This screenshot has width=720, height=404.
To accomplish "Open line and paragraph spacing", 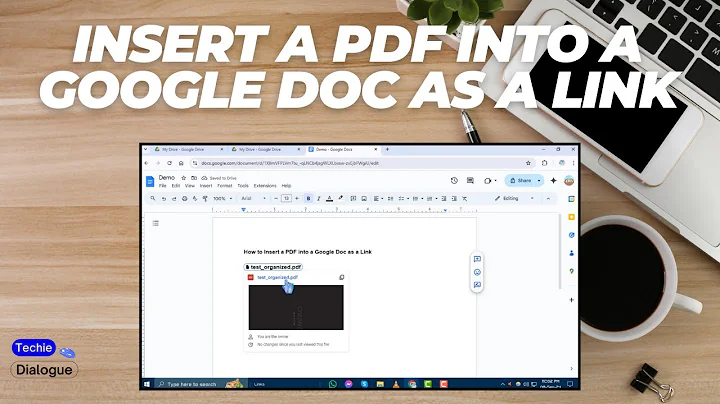I will click(x=390, y=198).
